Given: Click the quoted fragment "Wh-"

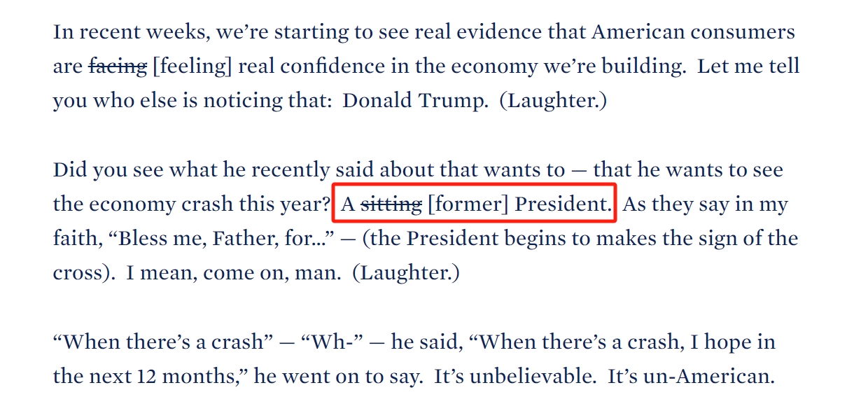Looking at the screenshot, I should click(332, 342).
